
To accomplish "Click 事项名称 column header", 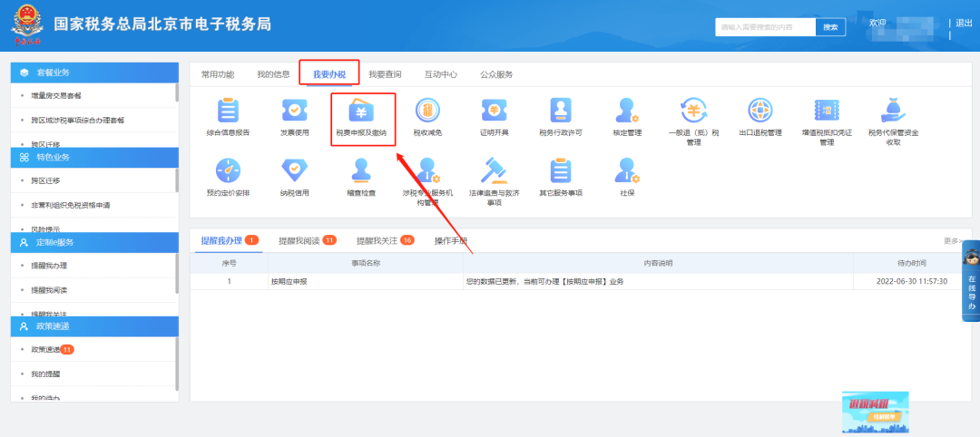I will point(366,263).
